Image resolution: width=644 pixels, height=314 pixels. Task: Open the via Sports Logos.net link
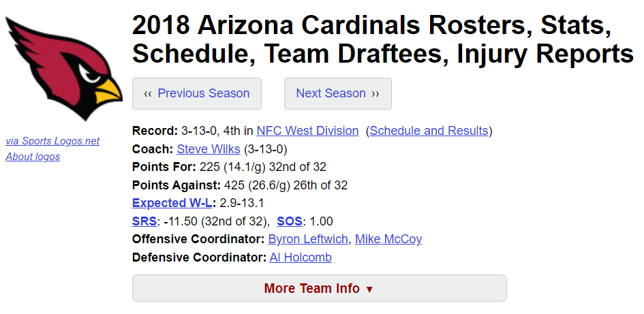pos(52,141)
